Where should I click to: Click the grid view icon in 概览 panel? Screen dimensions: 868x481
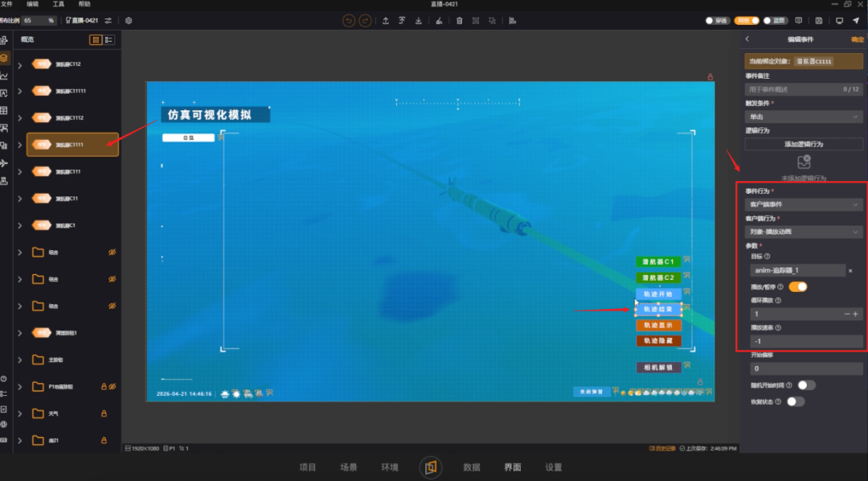pyautogui.click(x=96, y=39)
